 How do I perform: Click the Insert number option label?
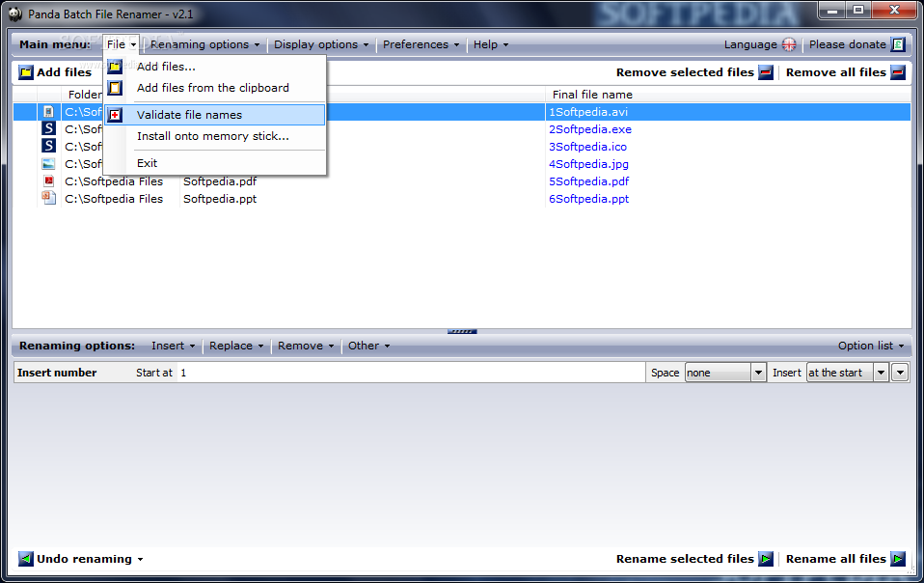click(x=57, y=373)
